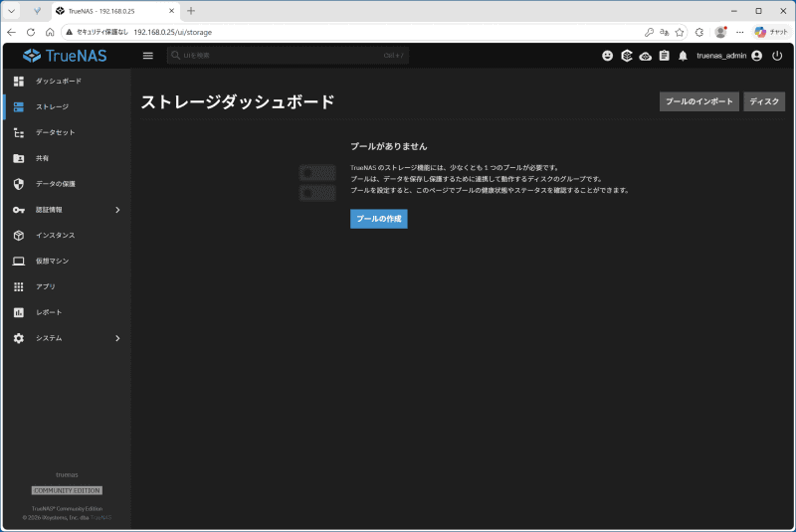The image size is (796, 532).
Task: Open 共有 in the sidebar
Action: coord(67,158)
